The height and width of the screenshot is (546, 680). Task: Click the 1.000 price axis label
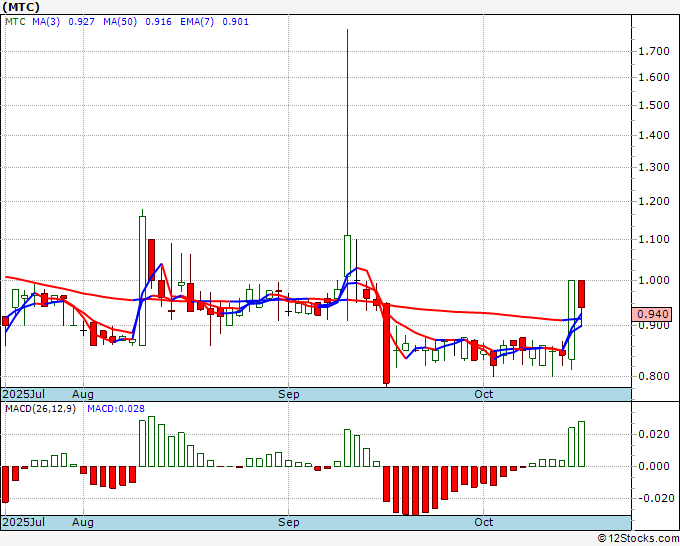point(654,281)
